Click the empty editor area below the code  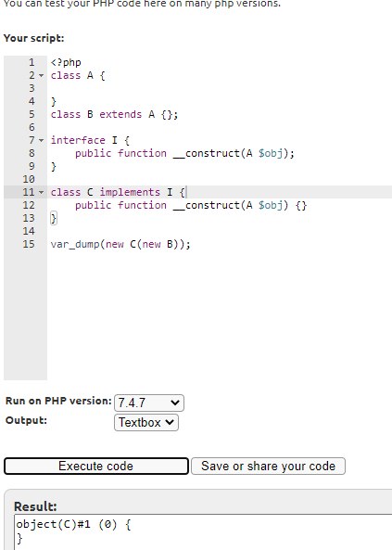tap(219, 315)
